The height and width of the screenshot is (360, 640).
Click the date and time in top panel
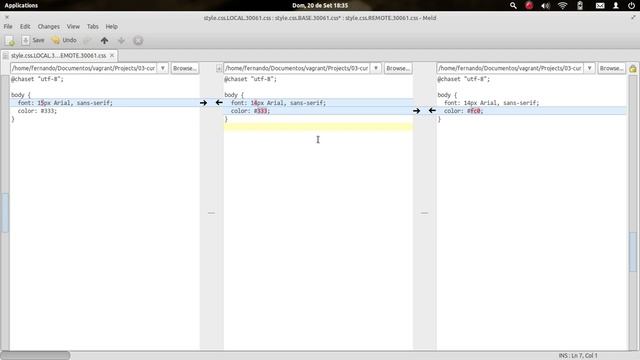point(320,5)
